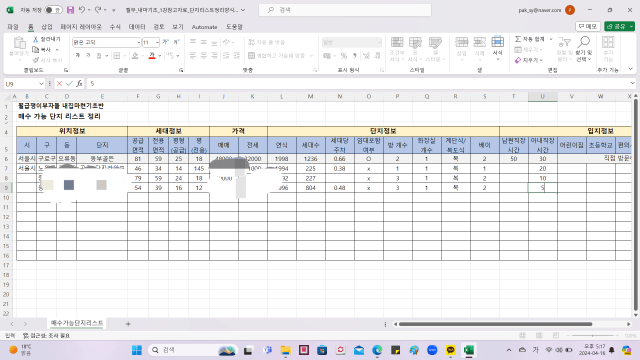Select cell containing 동부골든
The height and width of the screenshot is (360, 640).
click(x=102, y=159)
